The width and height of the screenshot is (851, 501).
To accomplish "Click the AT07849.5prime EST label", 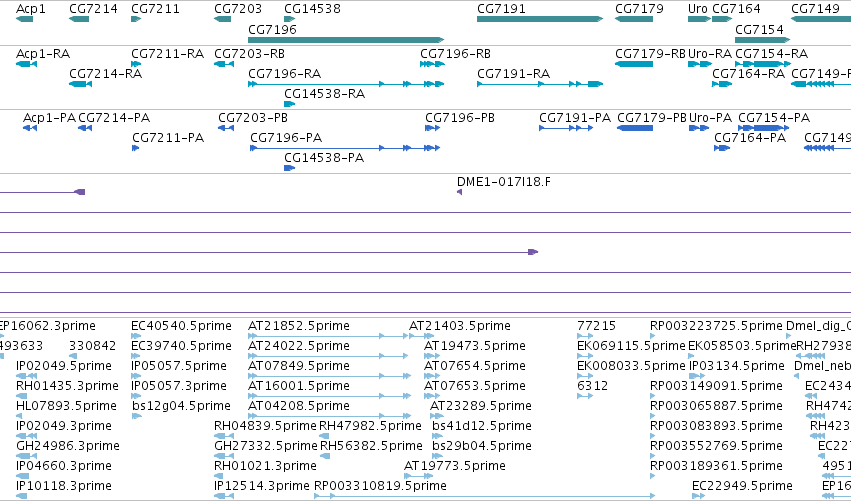I will pyautogui.click(x=299, y=366).
